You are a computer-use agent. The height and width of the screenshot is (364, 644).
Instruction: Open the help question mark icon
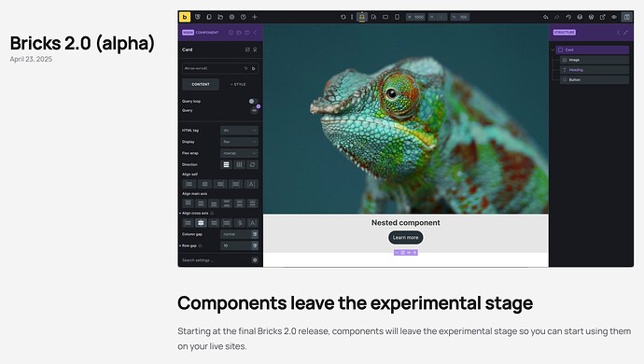click(x=244, y=17)
